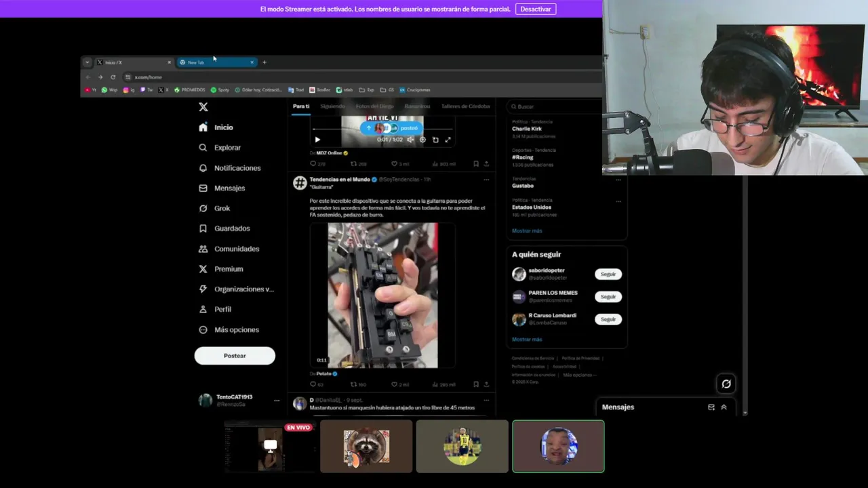Viewport: 868px width, 488px height.
Task: Share the Guitarra post
Action: click(486, 384)
